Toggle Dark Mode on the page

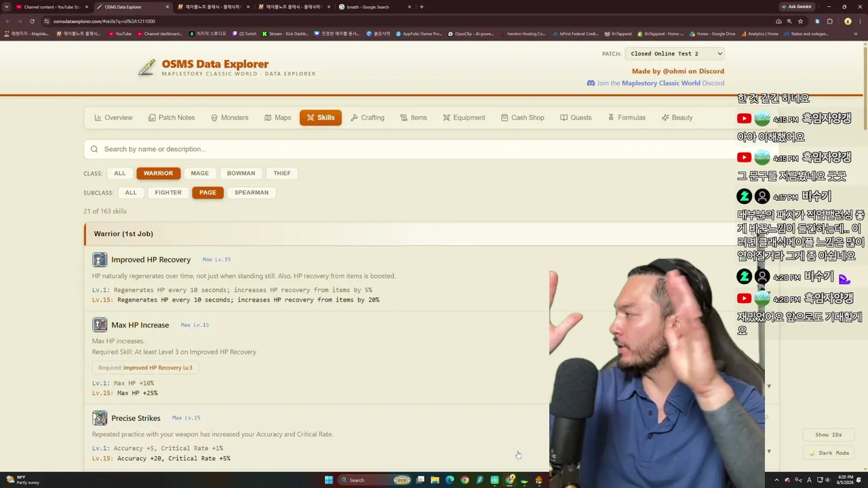pos(829,453)
